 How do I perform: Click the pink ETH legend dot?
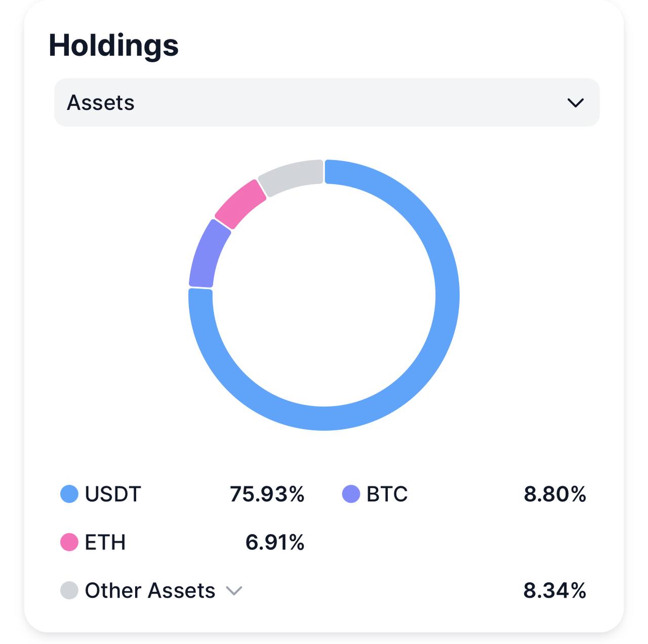(x=69, y=542)
